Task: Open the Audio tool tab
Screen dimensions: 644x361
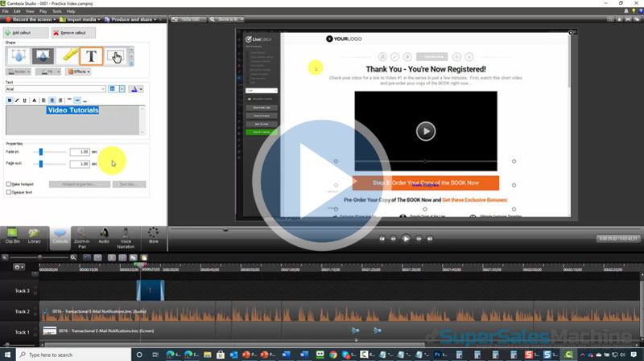Action: coord(104,235)
